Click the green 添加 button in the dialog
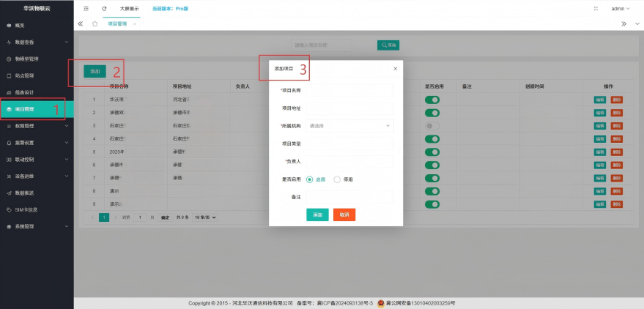The image size is (644, 309). [317, 215]
